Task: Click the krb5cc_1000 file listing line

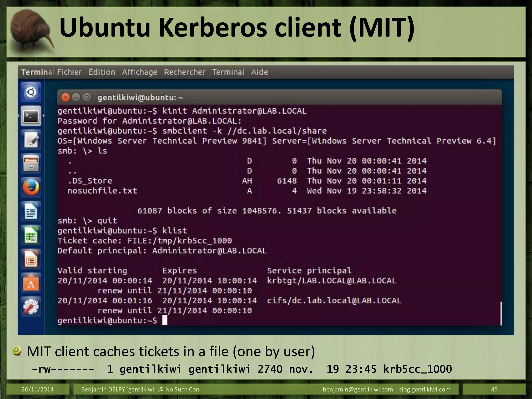Action: coord(242,369)
